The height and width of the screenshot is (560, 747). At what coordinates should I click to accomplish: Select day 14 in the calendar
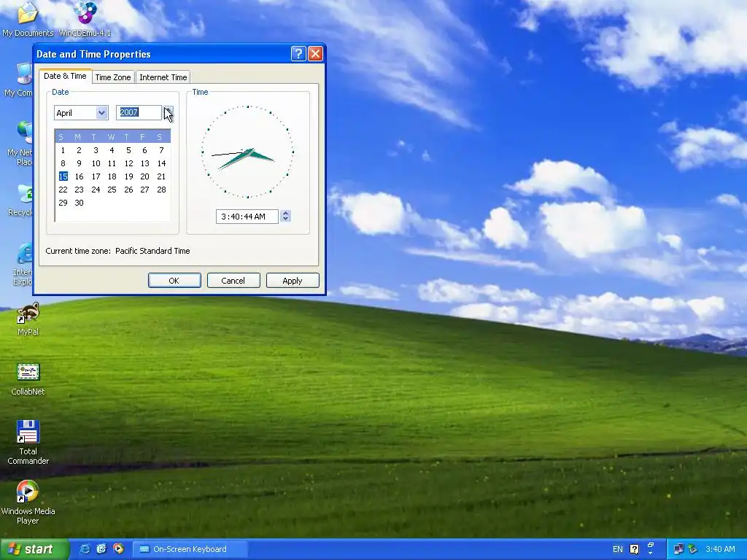click(x=161, y=163)
